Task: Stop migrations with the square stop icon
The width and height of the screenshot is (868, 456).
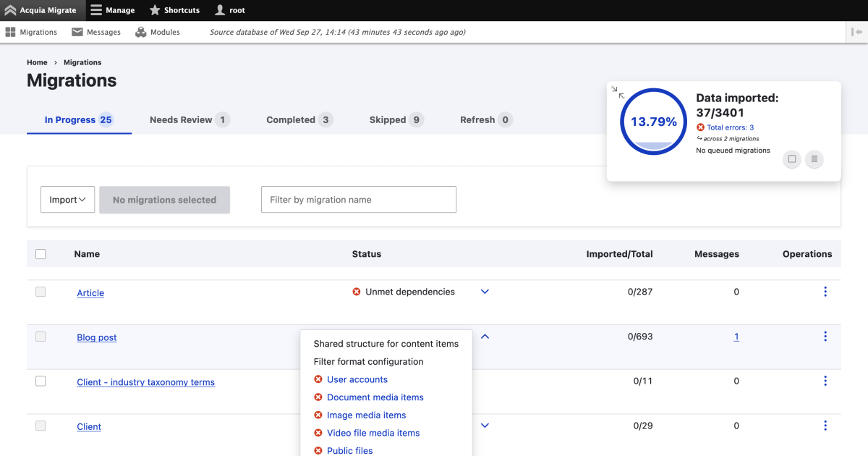Action: (791, 159)
